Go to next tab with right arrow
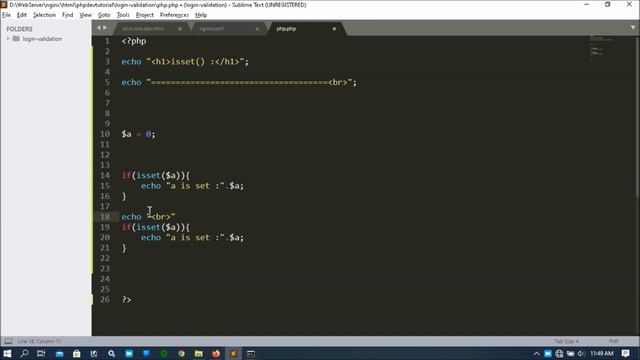This screenshot has height=360, width=640. [105, 28]
